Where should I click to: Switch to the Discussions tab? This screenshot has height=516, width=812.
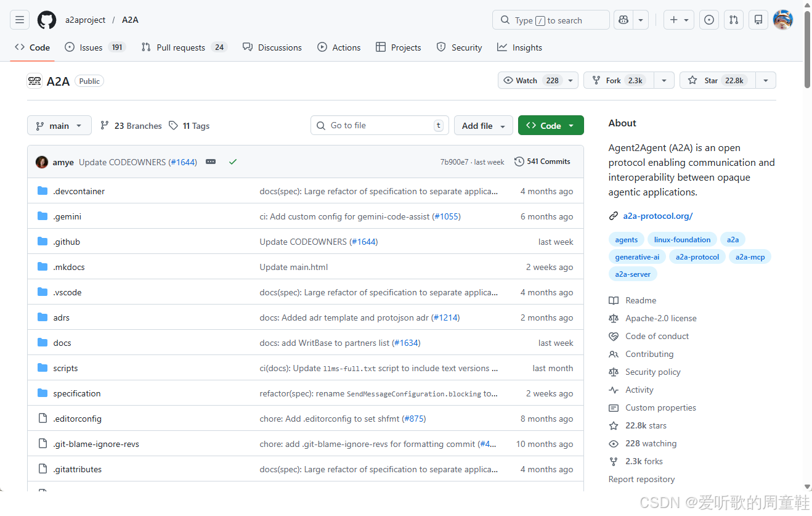(272, 47)
